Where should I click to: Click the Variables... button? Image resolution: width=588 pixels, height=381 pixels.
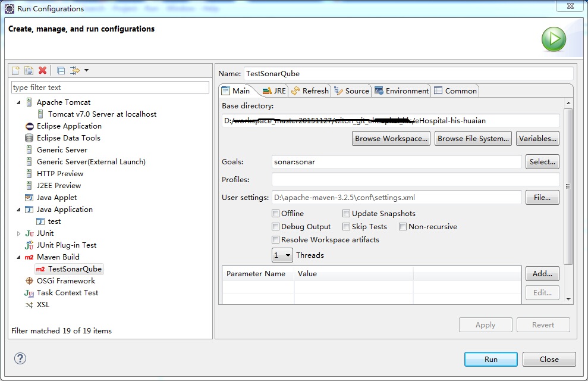pyautogui.click(x=537, y=139)
